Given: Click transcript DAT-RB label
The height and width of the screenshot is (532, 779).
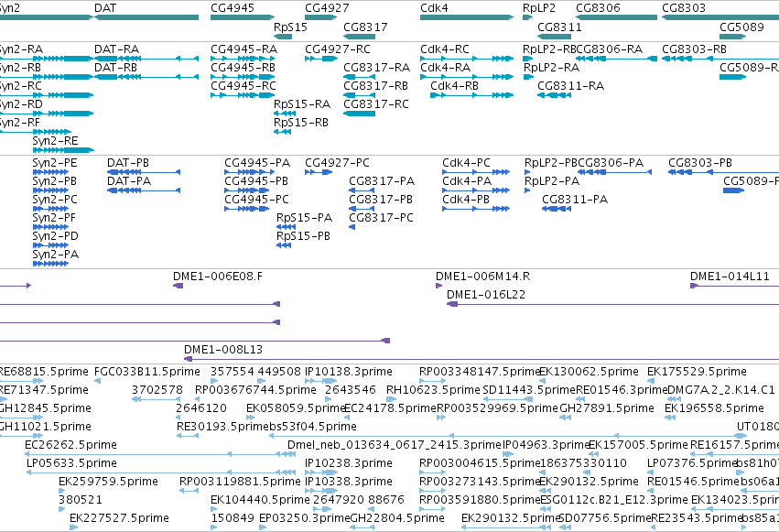Looking at the screenshot, I should (x=115, y=67).
